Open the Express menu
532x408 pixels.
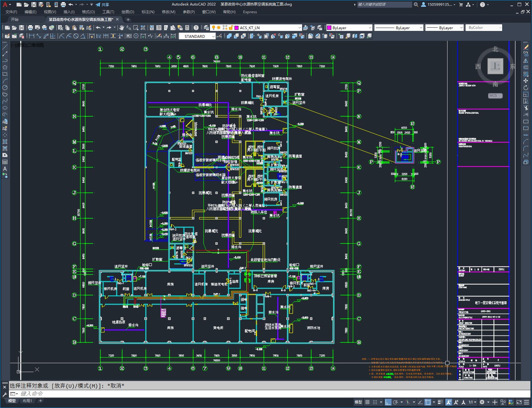coord(250,12)
